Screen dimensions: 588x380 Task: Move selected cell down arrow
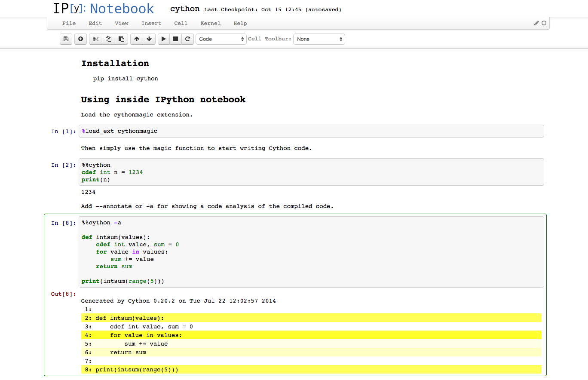pyautogui.click(x=149, y=39)
